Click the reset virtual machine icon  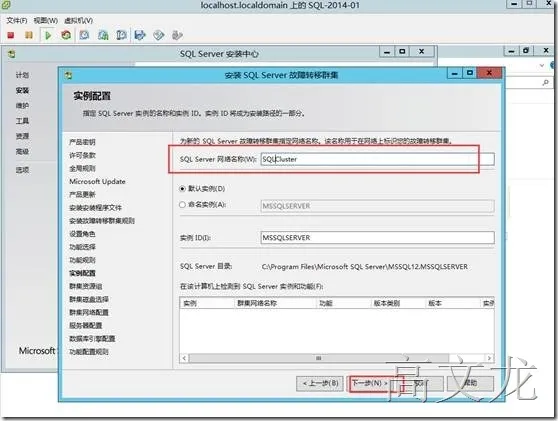click(x=66, y=35)
